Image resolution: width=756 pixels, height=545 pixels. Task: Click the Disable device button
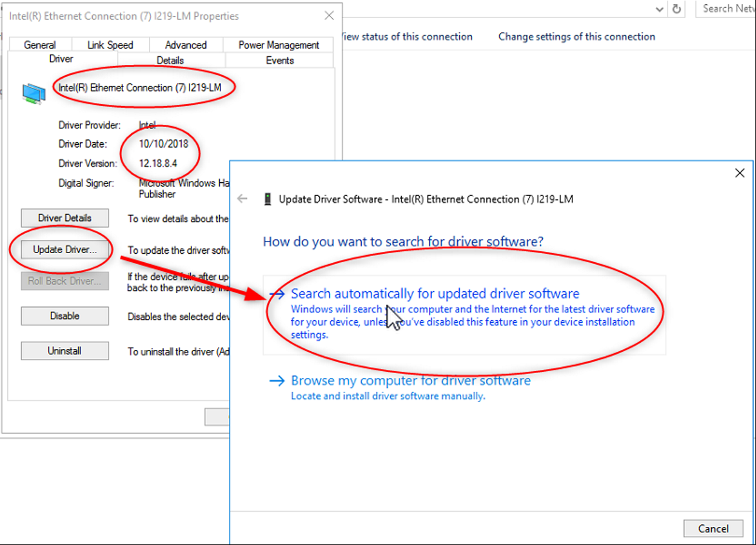tap(65, 316)
